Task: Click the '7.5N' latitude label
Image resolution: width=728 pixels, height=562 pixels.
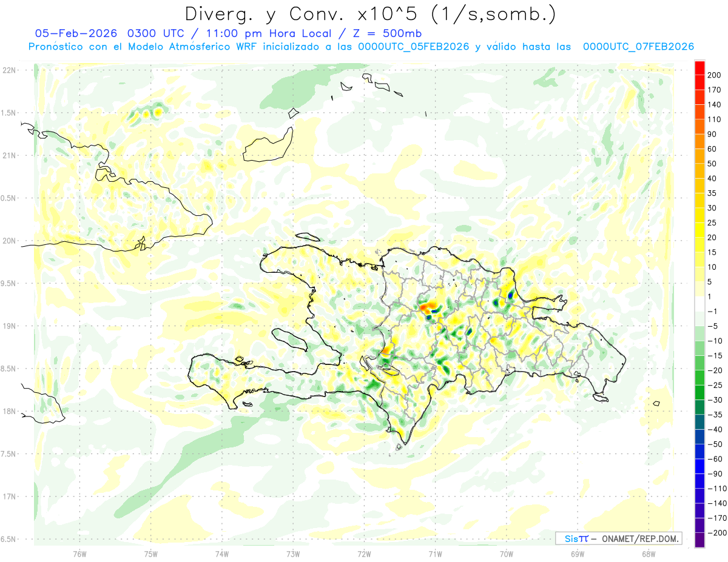Action: [x=8, y=454]
